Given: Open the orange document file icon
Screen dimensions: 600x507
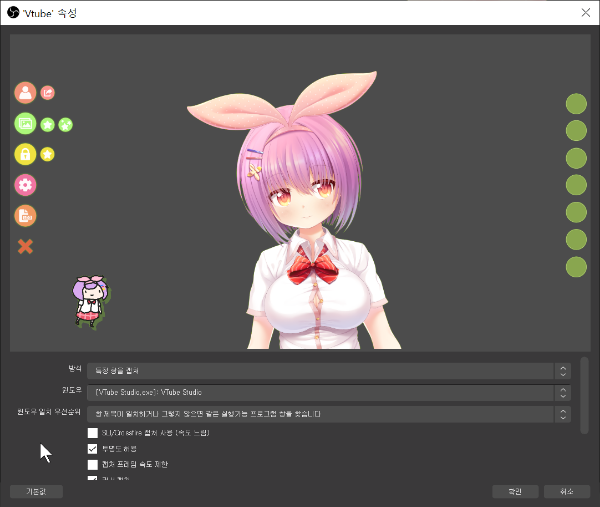Looking at the screenshot, I should (x=25, y=215).
